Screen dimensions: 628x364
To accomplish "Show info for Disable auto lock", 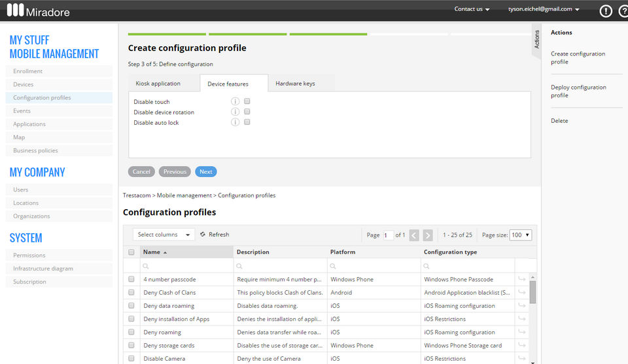I will pyautogui.click(x=235, y=122).
